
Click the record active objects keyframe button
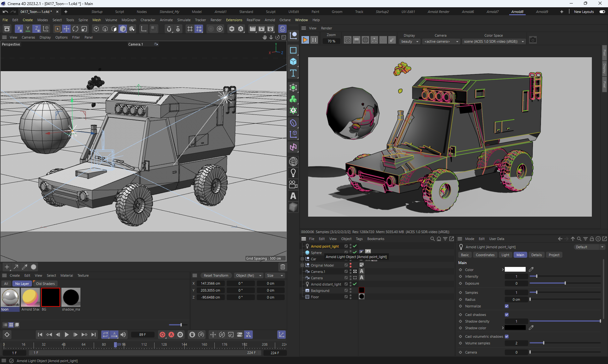[x=162, y=335]
